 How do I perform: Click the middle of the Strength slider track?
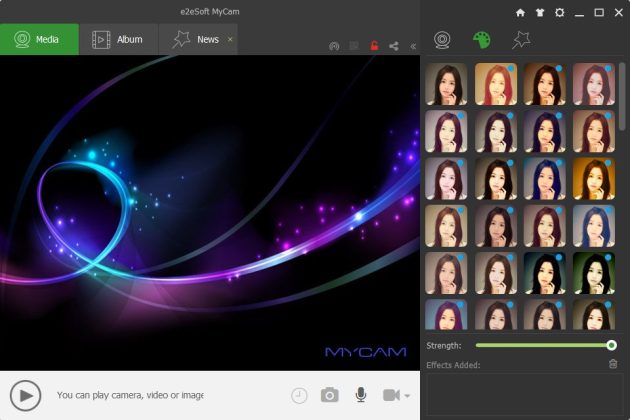click(544, 345)
